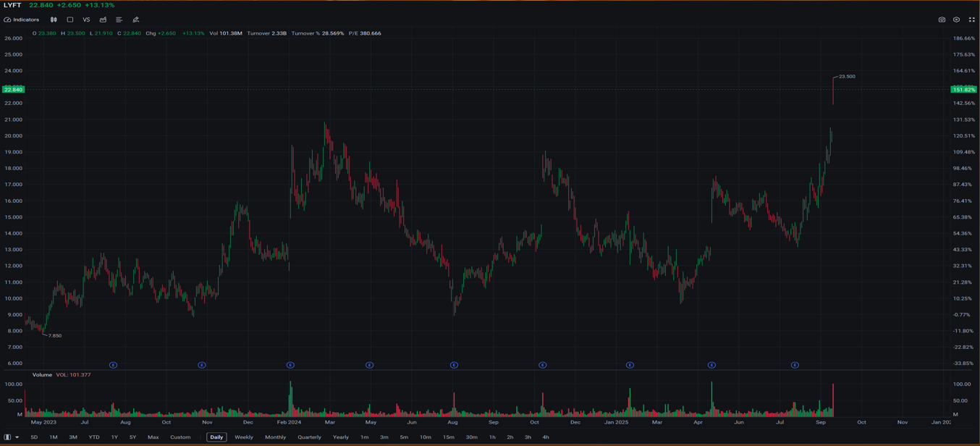Click the chart overlay icon next to VS
This screenshot has height=446, width=980.
(103, 20)
